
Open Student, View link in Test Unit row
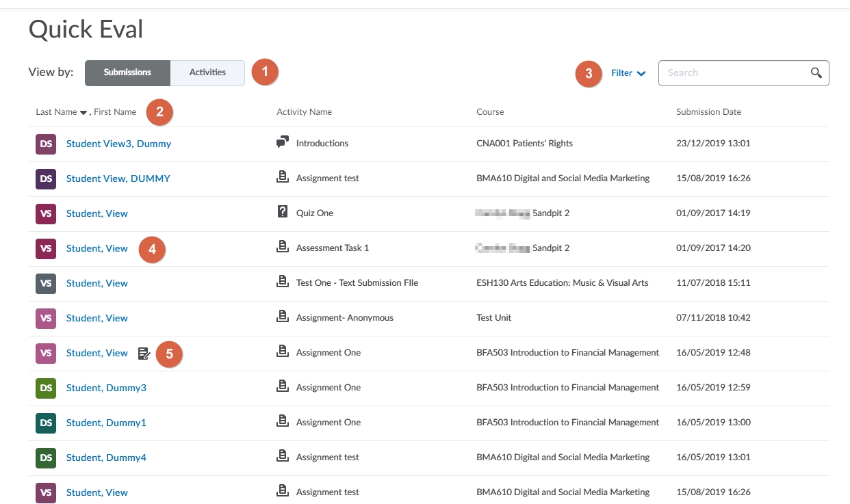tap(96, 318)
